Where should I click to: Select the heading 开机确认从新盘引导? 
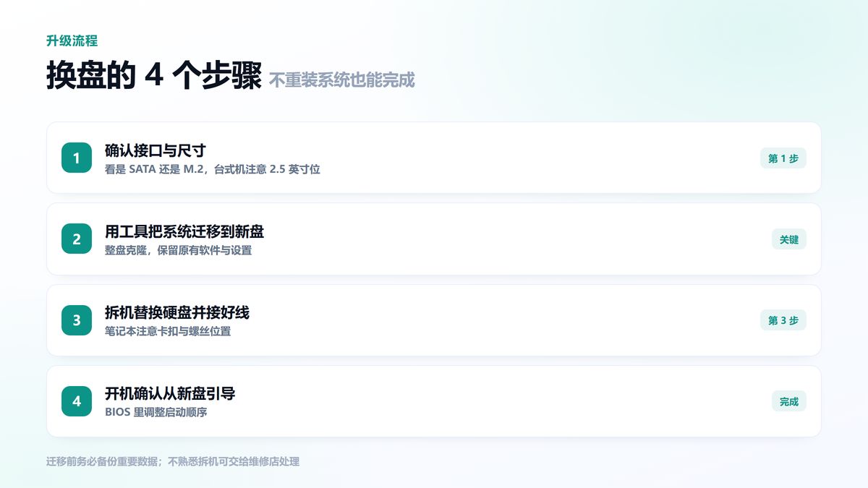pos(170,394)
